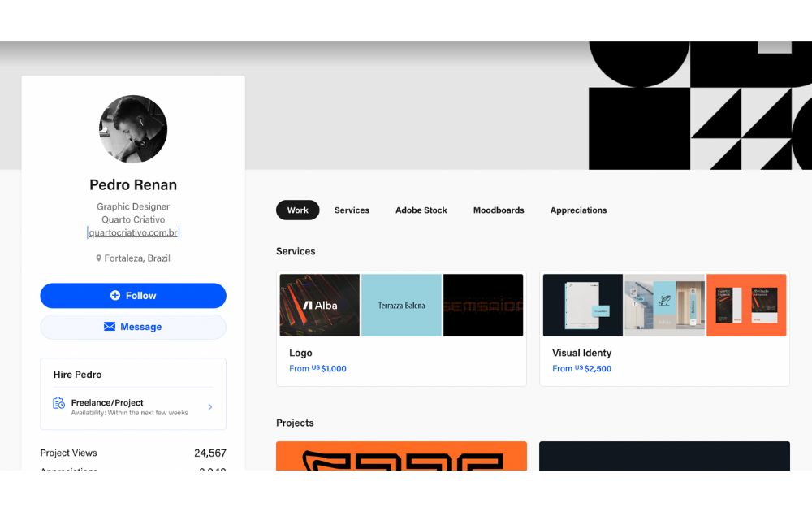Click the plus icon in Follow button
Viewport: 812px width, 512px height.
pyautogui.click(x=115, y=295)
